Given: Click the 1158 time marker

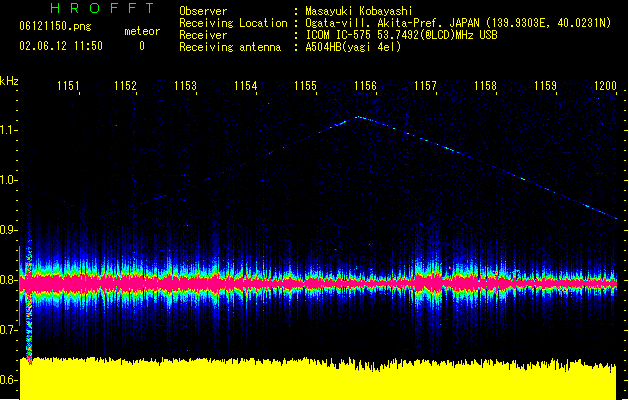Looking at the screenshot, I should [x=485, y=86].
